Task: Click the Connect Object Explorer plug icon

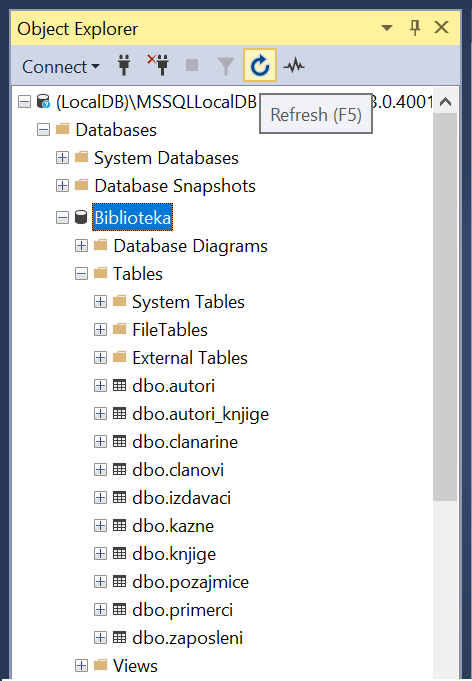Action: click(124, 65)
